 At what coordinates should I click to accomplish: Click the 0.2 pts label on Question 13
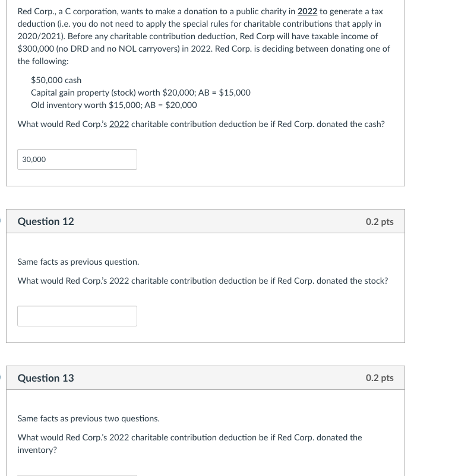click(x=381, y=378)
